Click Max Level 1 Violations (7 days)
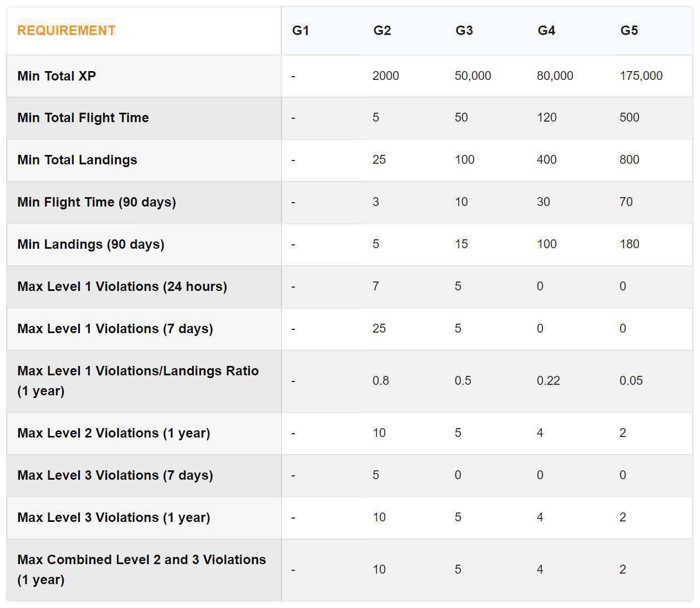Screen dimensions: 700x608 [115, 329]
